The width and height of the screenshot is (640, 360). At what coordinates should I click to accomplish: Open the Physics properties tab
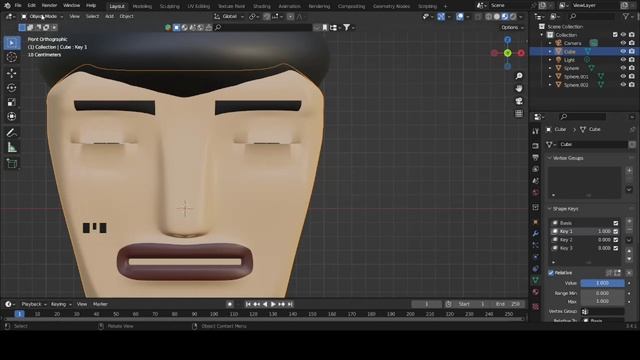coord(536,257)
